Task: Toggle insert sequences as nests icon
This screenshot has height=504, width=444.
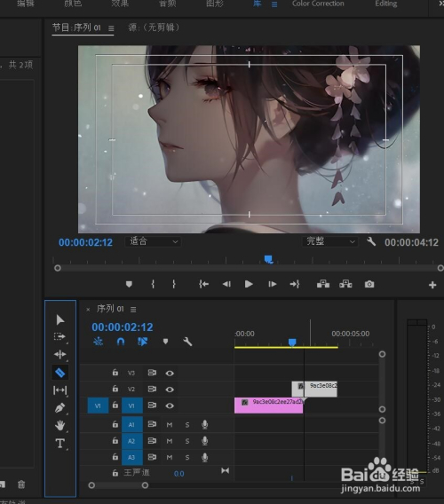Action: [x=99, y=342]
